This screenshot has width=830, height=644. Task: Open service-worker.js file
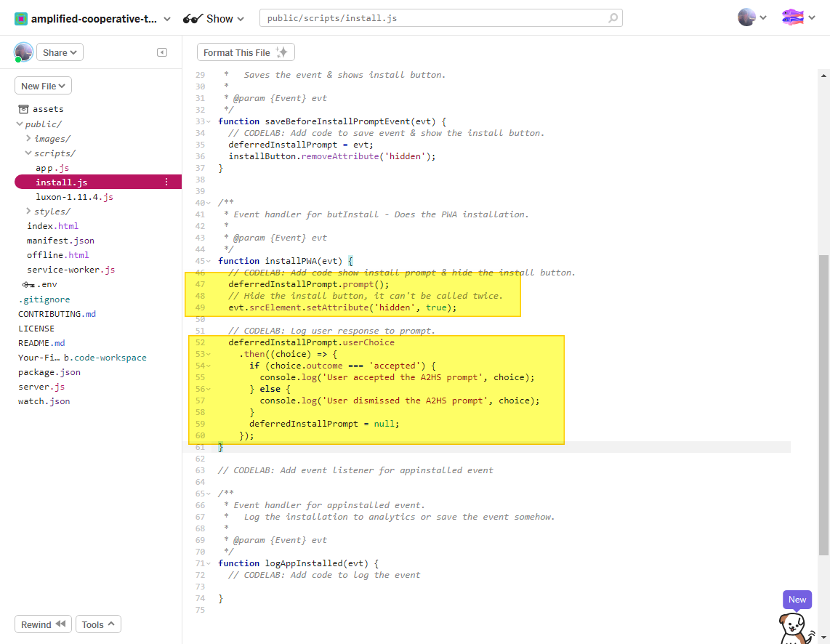71,270
